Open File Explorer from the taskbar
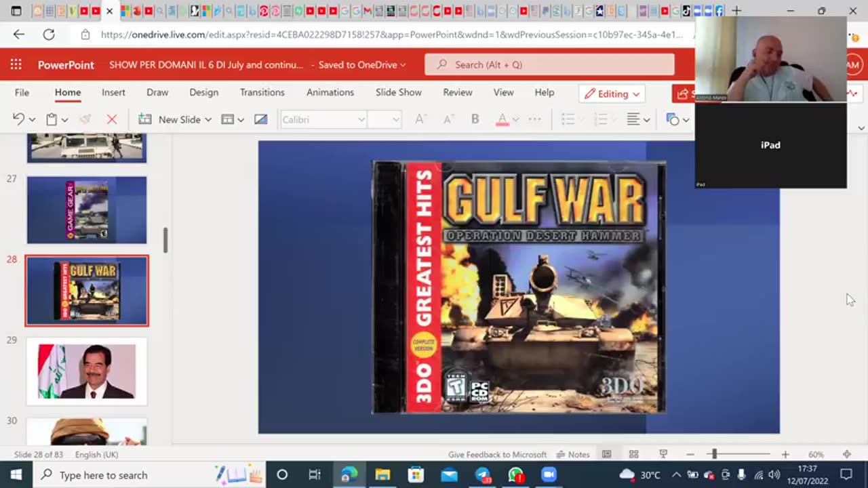 (x=382, y=474)
